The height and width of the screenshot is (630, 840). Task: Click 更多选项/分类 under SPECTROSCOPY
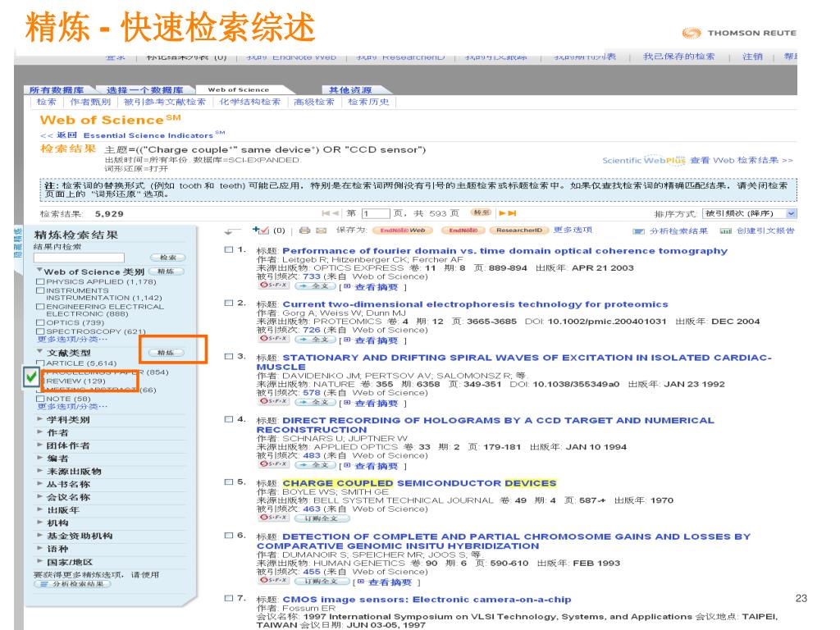(72, 339)
